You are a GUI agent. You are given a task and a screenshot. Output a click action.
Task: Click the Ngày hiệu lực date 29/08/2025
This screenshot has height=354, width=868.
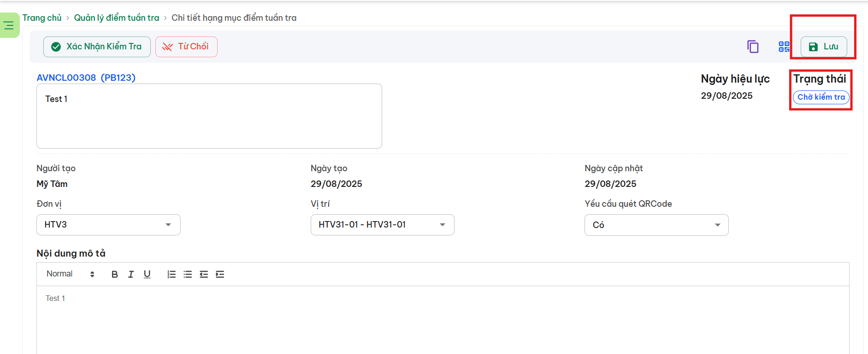click(726, 96)
